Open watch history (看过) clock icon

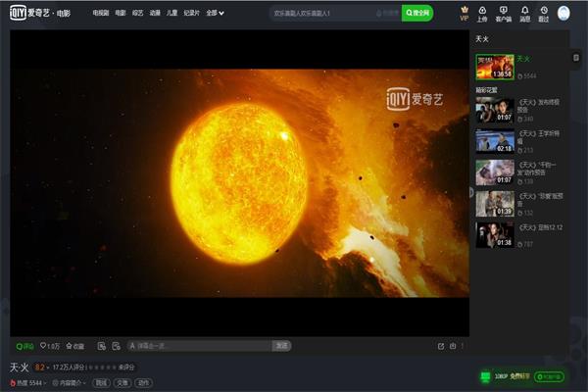(x=544, y=13)
